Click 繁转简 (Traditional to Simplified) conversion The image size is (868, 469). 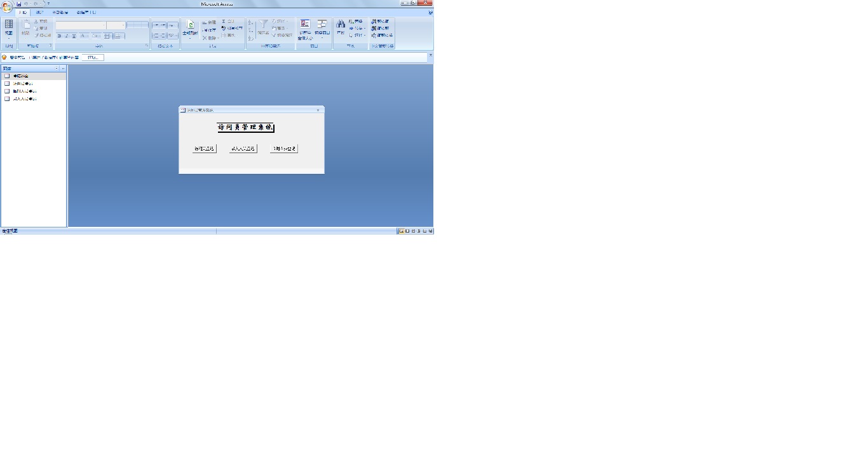click(380, 22)
